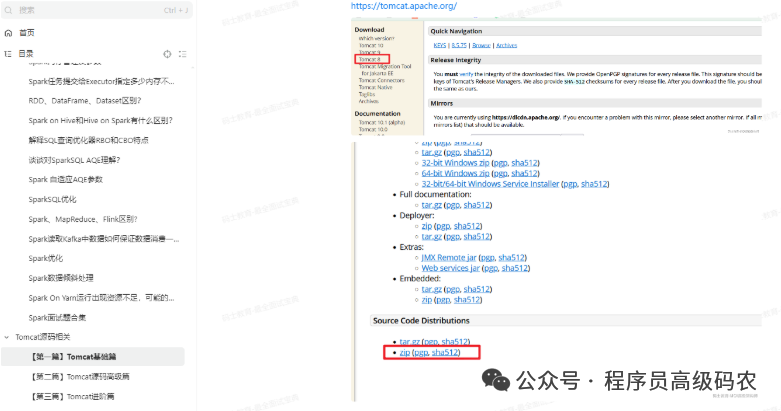The height and width of the screenshot is (411, 781).
Task: Click the Source Code Distributions list image
Action: coord(556,272)
